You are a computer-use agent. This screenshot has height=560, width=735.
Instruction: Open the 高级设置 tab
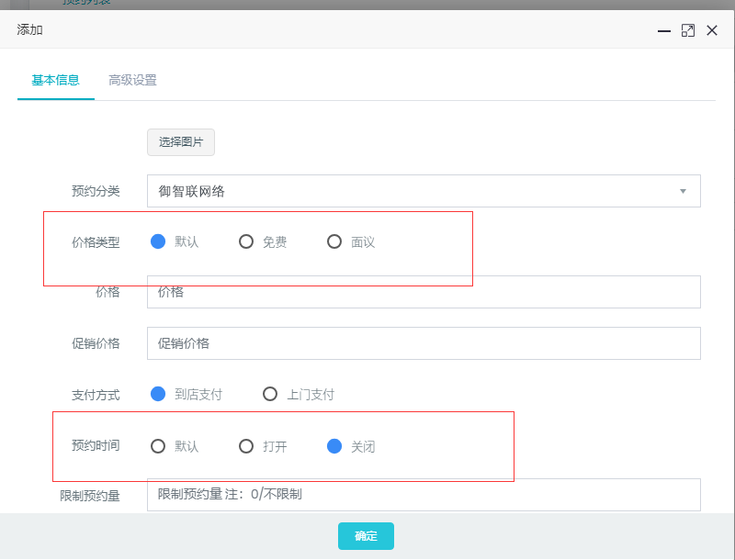[132, 80]
